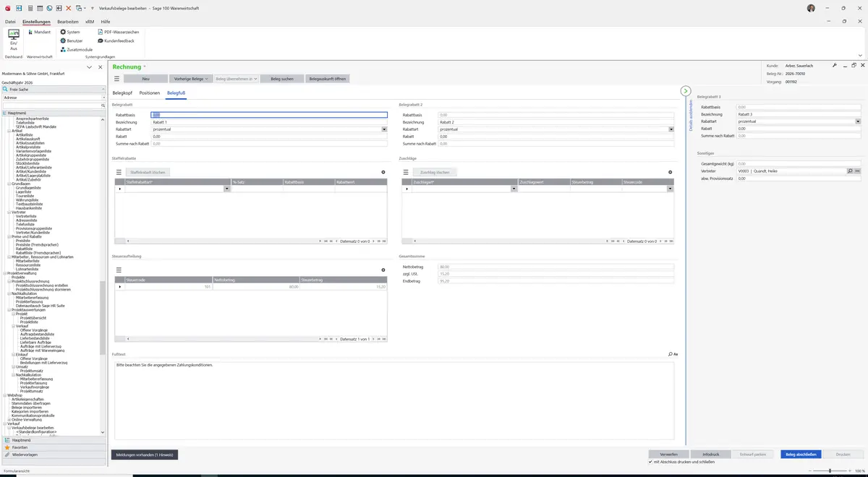Toggle 'mit Abschluss drucken und schließen' checkbox

(x=650, y=461)
